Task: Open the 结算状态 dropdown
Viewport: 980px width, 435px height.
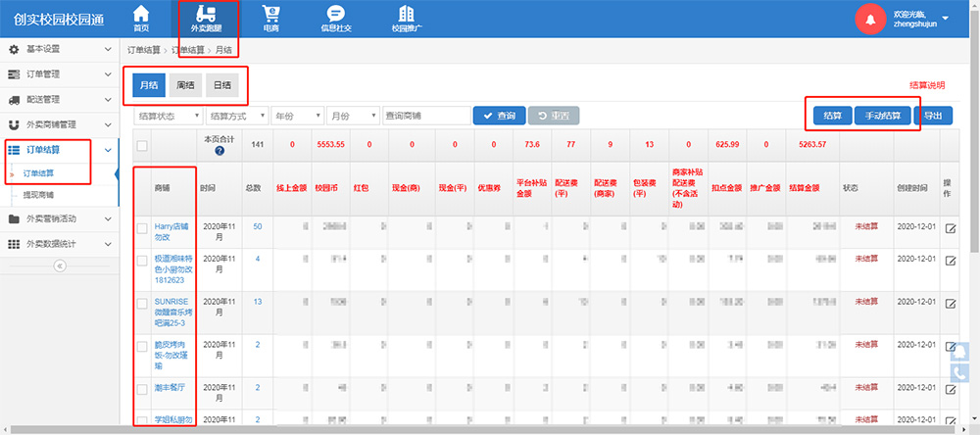Action: click(x=168, y=116)
